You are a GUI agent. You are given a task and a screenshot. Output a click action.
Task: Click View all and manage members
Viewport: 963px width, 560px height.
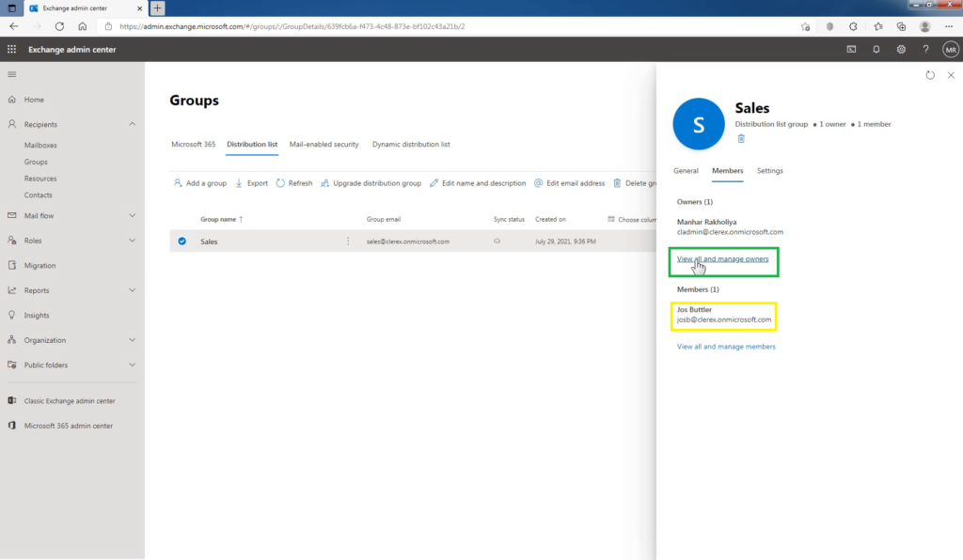(x=726, y=347)
